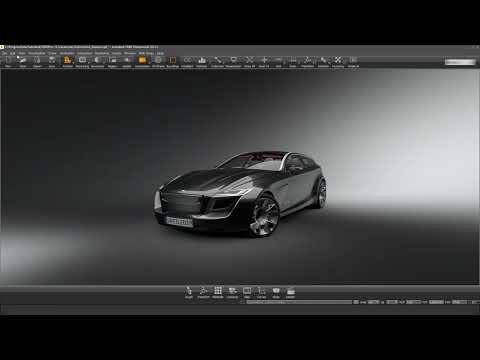Screen dimensions: 480x360
Task: Open Render settings in bottom quick access bar
Action: 290,292
